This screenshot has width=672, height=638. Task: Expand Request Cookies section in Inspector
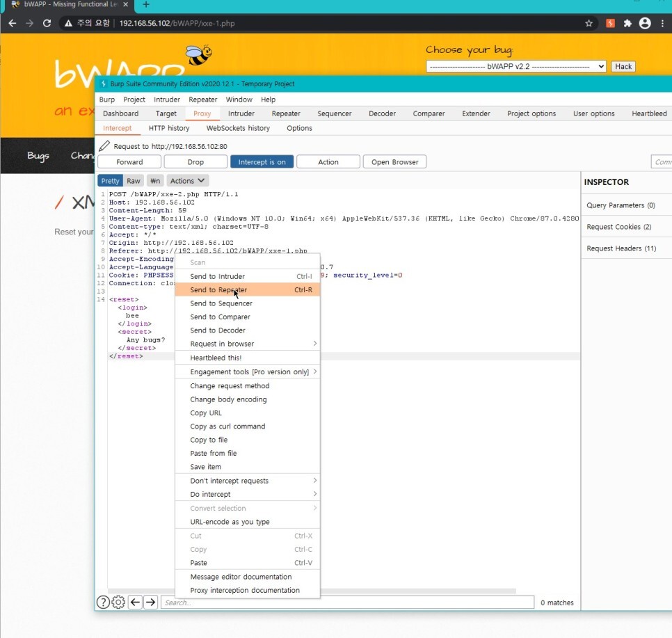(619, 226)
